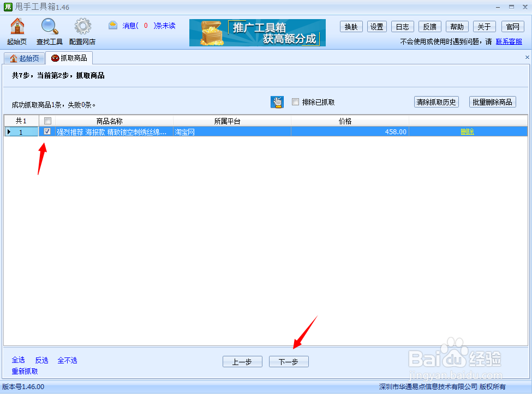Click the 下一步 button
Viewport: 532px width, 394px height.
pos(289,361)
